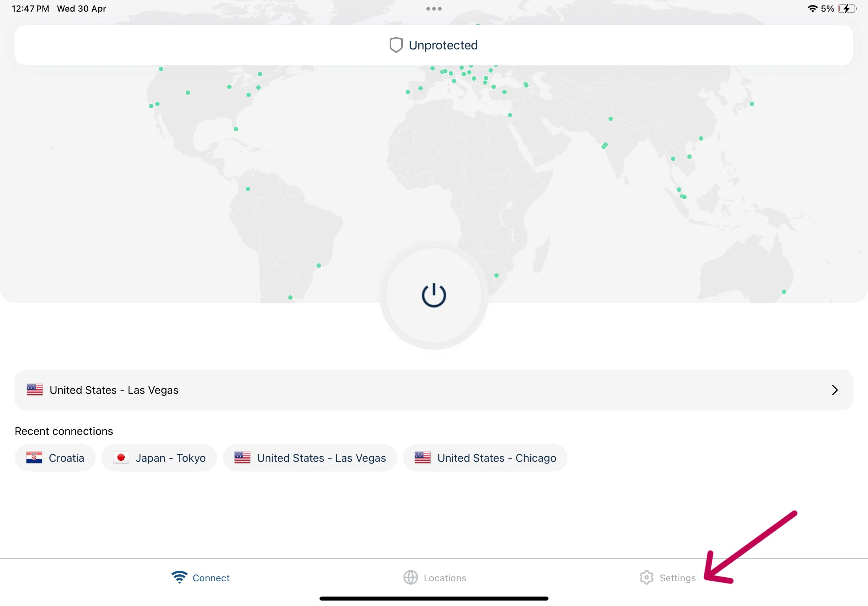868x606 pixels.
Task: Tap the power connect button
Action: point(434,295)
